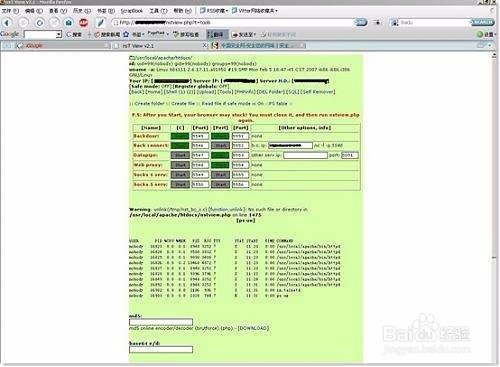Open the 帮助 menu
Image resolution: width=500 pixels, height=367 pixels.
(183, 11)
